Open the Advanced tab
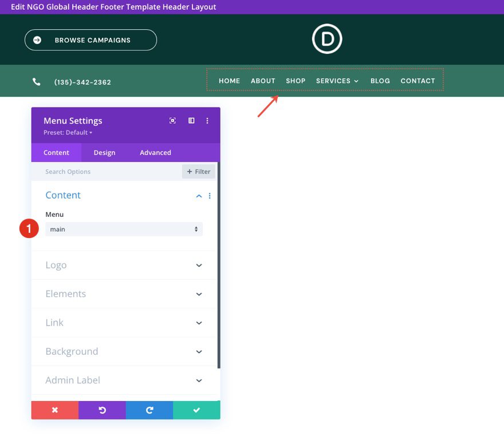The image size is (504, 444). [155, 152]
